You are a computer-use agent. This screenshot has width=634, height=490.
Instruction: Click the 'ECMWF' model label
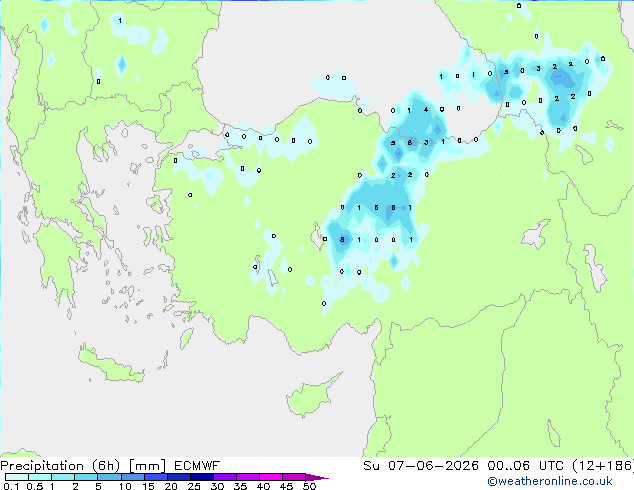(x=197, y=466)
